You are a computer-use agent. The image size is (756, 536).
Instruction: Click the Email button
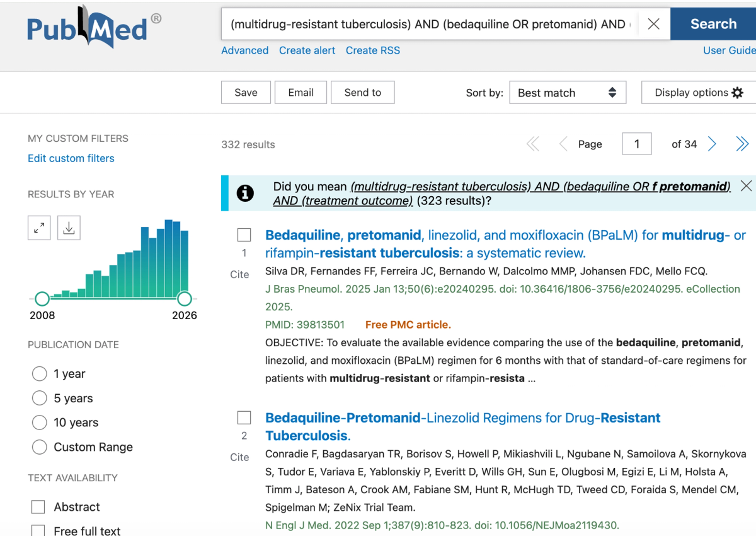301,93
